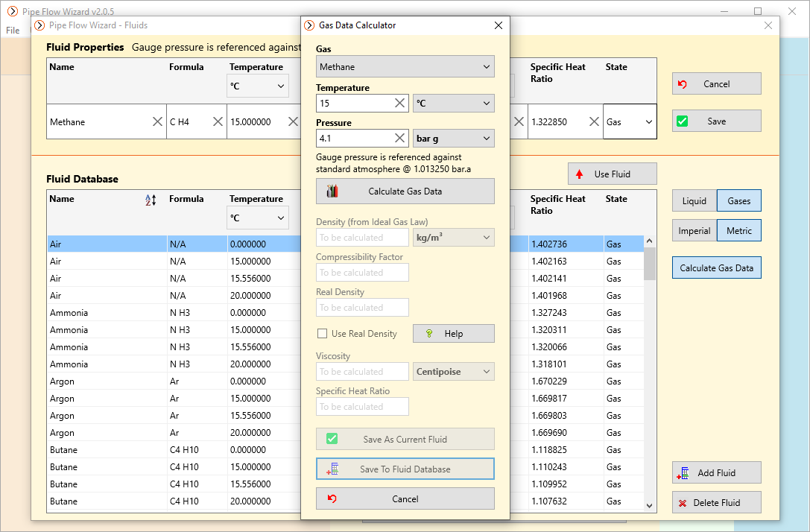Click Cancel in the Gas Data Calculator
Screen dimensions: 810x532
click(405, 499)
